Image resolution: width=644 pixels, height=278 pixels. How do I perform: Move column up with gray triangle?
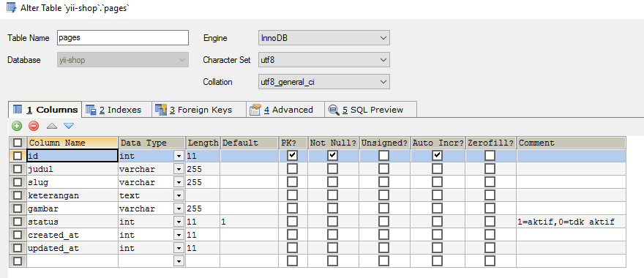point(52,126)
